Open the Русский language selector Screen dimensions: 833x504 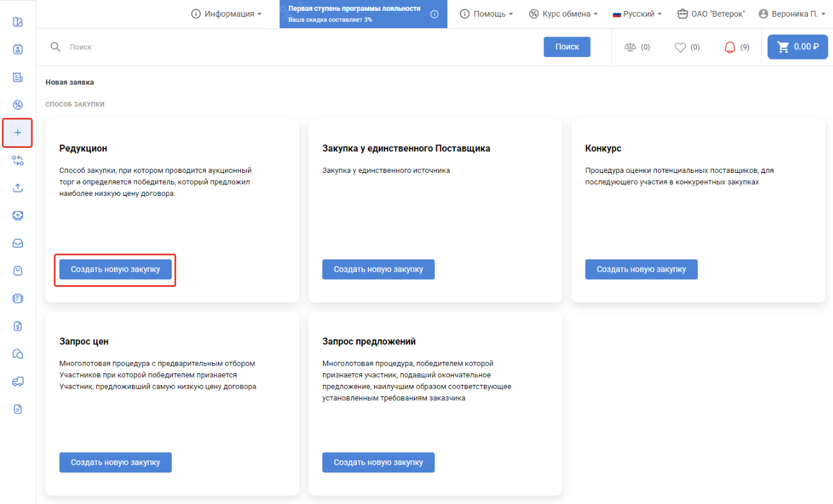[637, 14]
